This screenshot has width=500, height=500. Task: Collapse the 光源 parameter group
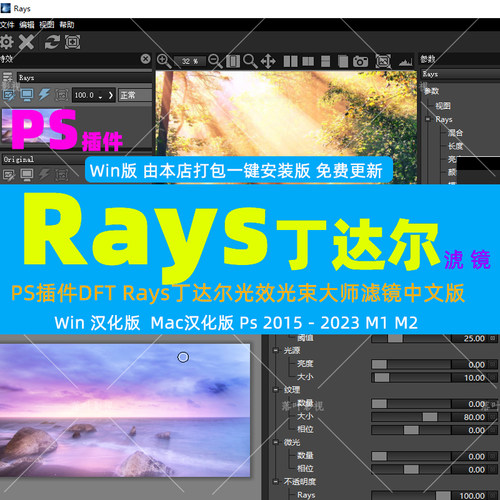click(276, 350)
